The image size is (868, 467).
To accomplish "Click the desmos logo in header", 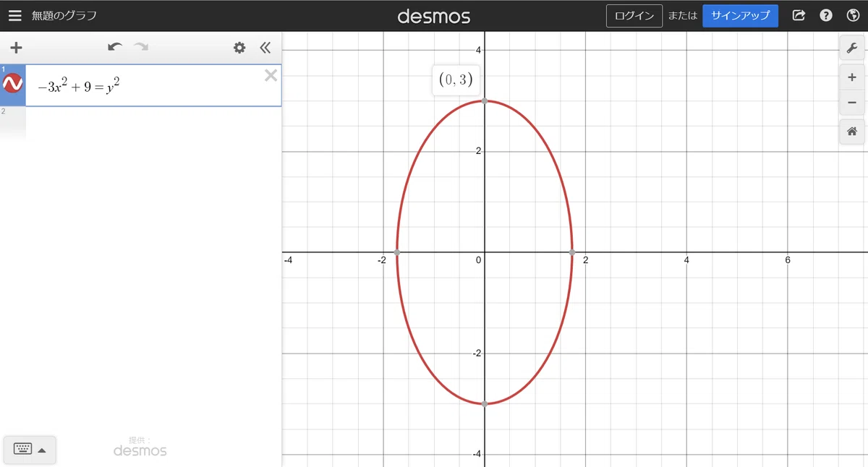I will point(434,16).
